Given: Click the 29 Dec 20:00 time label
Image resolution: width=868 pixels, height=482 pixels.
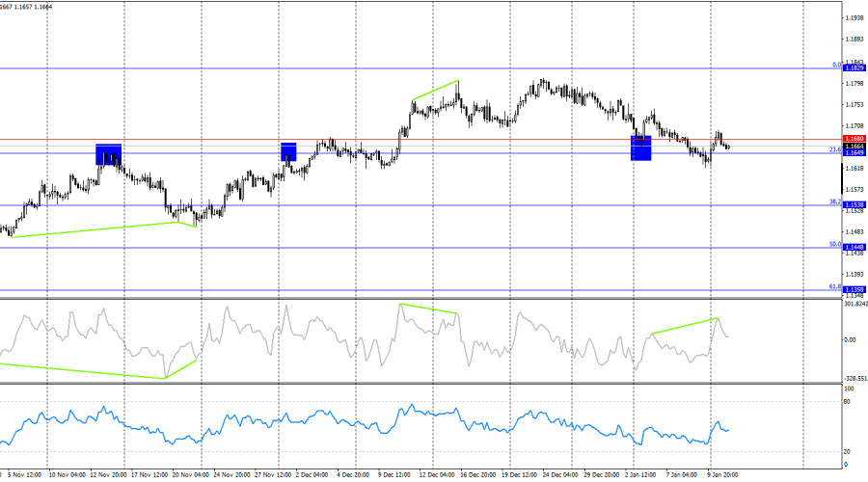Looking at the screenshot, I should pyautogui.click(x=602, y=475).
